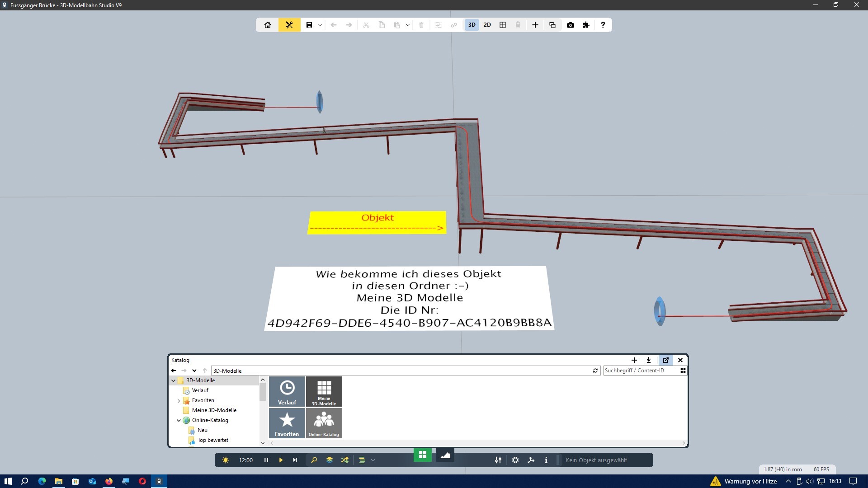
Task: Toggle the yellow edit tools mode button
Action: point(289,25)
